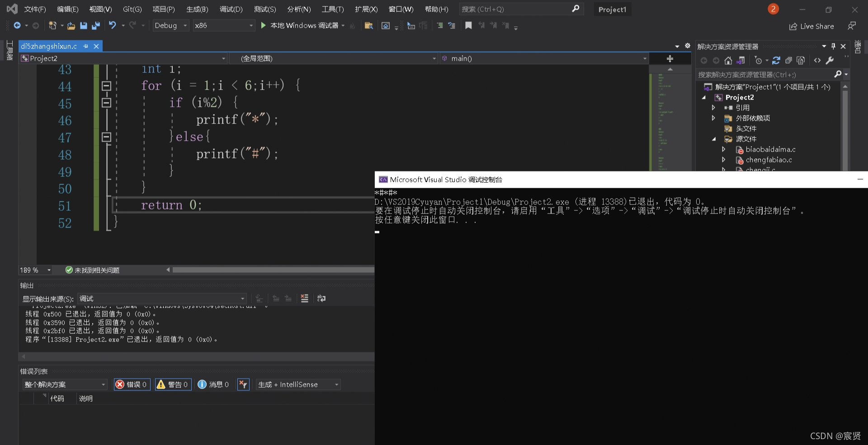Collapse the 源文件 folder
Viewport: 868px width, 445px height.
(714, 139)
